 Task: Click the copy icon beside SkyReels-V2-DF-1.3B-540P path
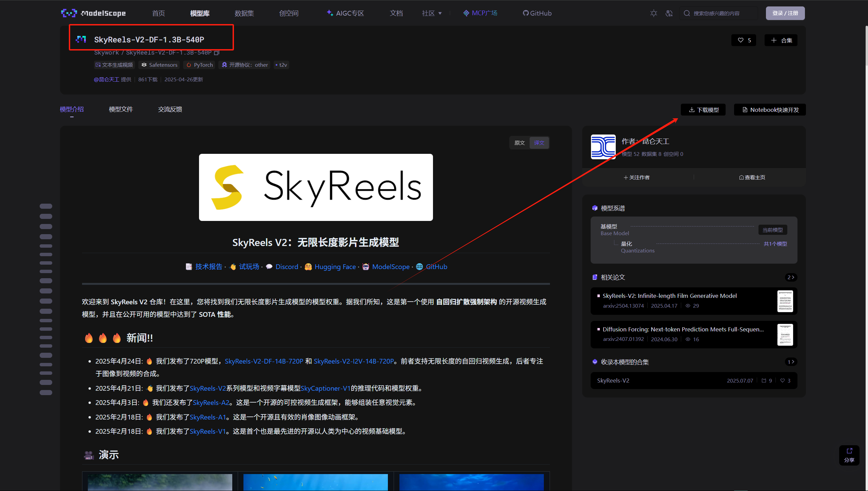tap(217, 53)
